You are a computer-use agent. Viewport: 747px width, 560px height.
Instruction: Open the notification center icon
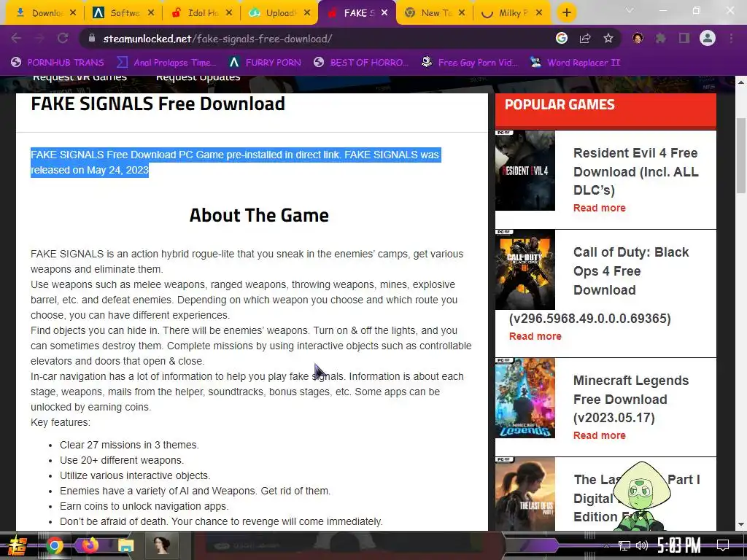click(x=723, y=545)
